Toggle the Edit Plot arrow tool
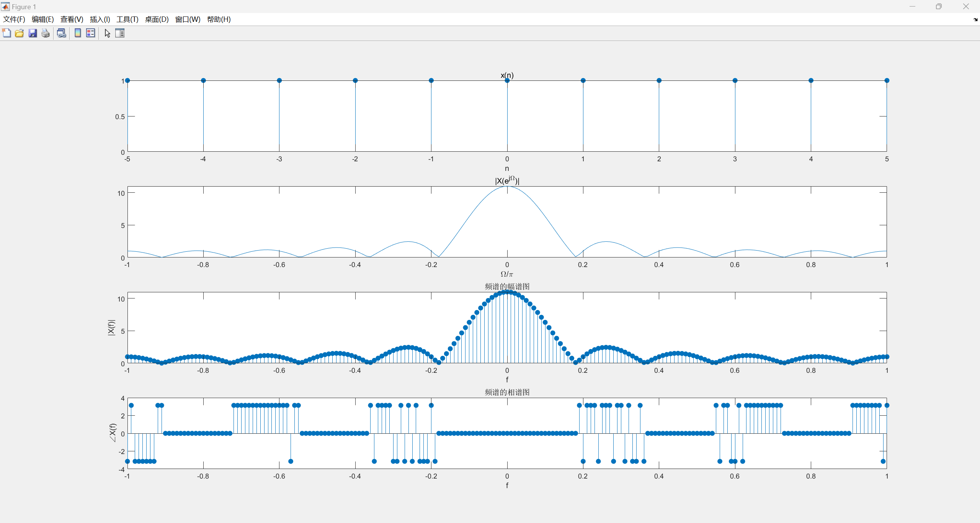Viewport: 980px width, 523px height. click(x=107, y=33)
